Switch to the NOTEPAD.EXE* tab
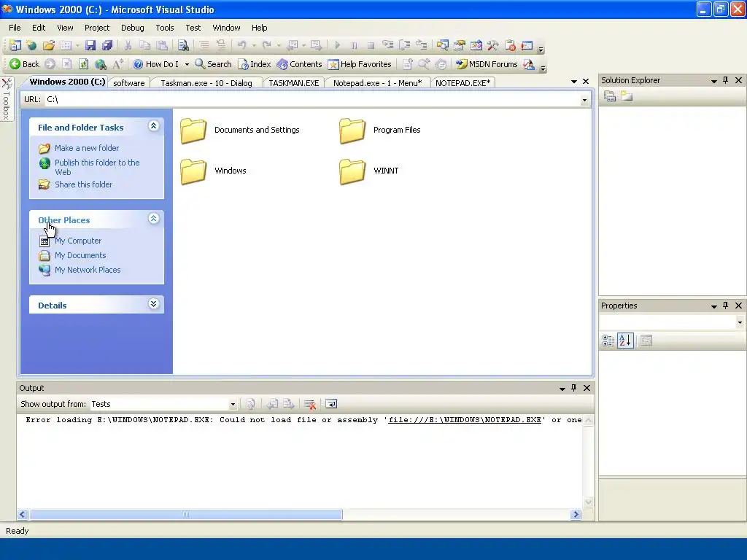Viewport: 747px width, 560px height. click(x=462, y=83)
